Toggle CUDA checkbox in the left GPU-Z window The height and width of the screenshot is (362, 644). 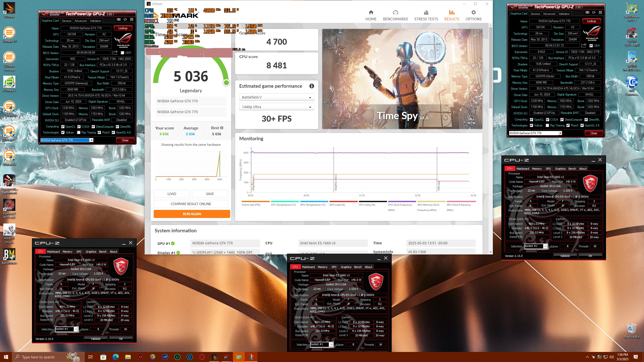(x=79, y=127)
